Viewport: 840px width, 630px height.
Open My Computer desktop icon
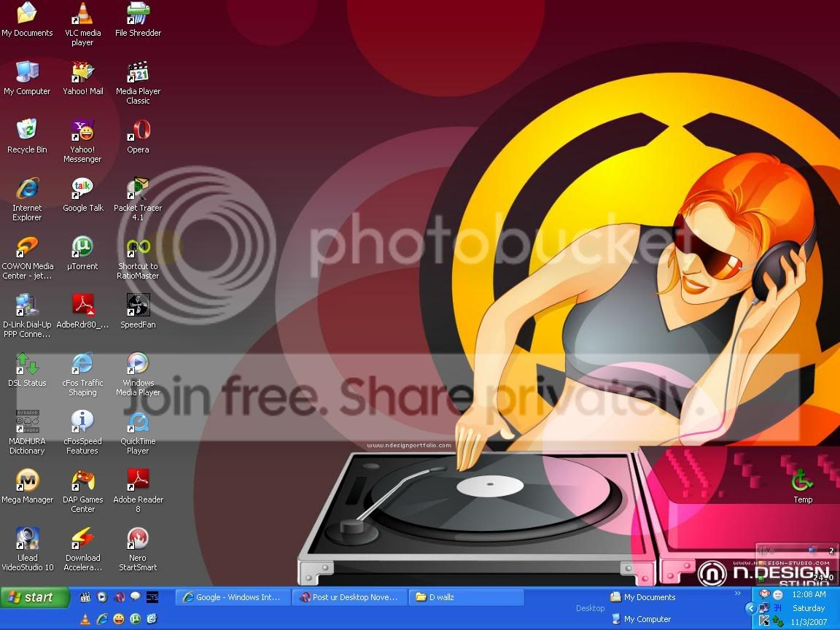click(27, 78)
